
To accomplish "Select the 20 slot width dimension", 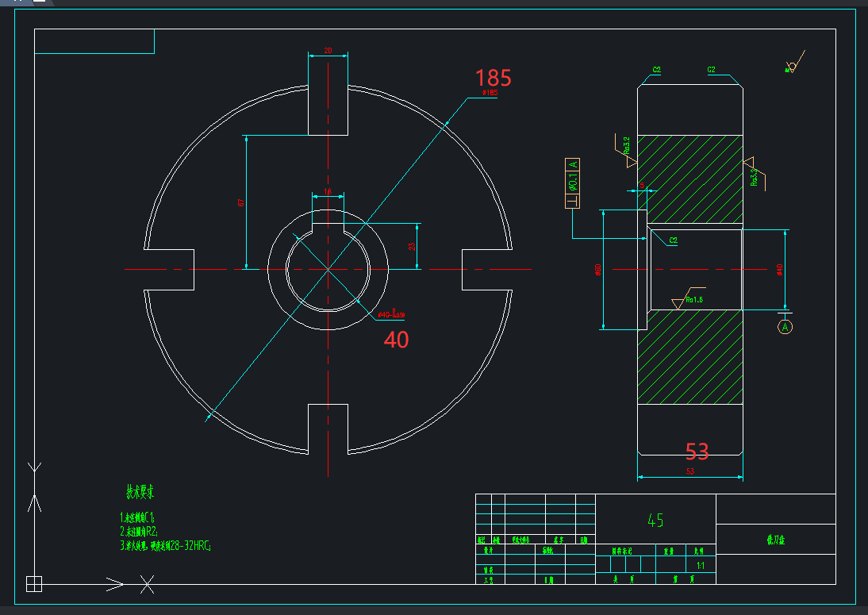I will (x=328, y=50).
